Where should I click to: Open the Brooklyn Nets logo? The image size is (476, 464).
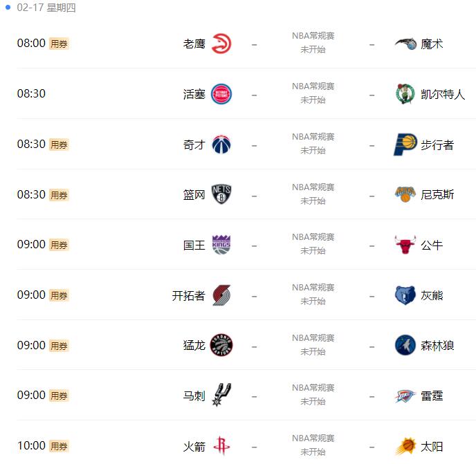tap(221, 194)
